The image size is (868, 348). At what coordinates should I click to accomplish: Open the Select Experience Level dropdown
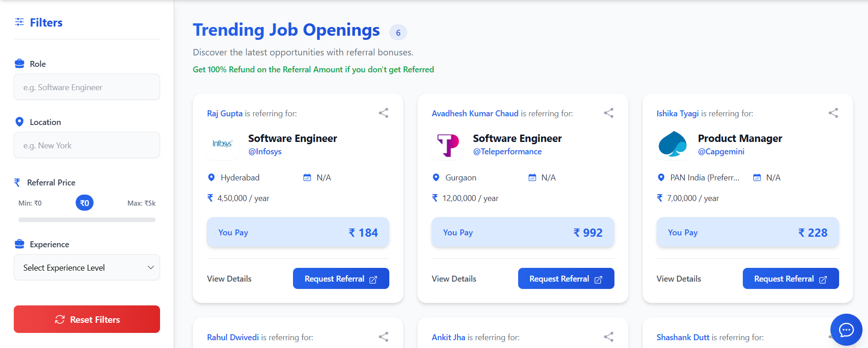[87, 267]
